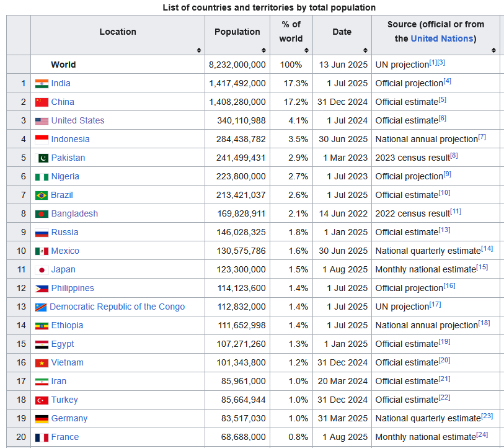Screen dimensions: 504x448
Task: Open the Russia country link
Action: click(x=64, y=232)
